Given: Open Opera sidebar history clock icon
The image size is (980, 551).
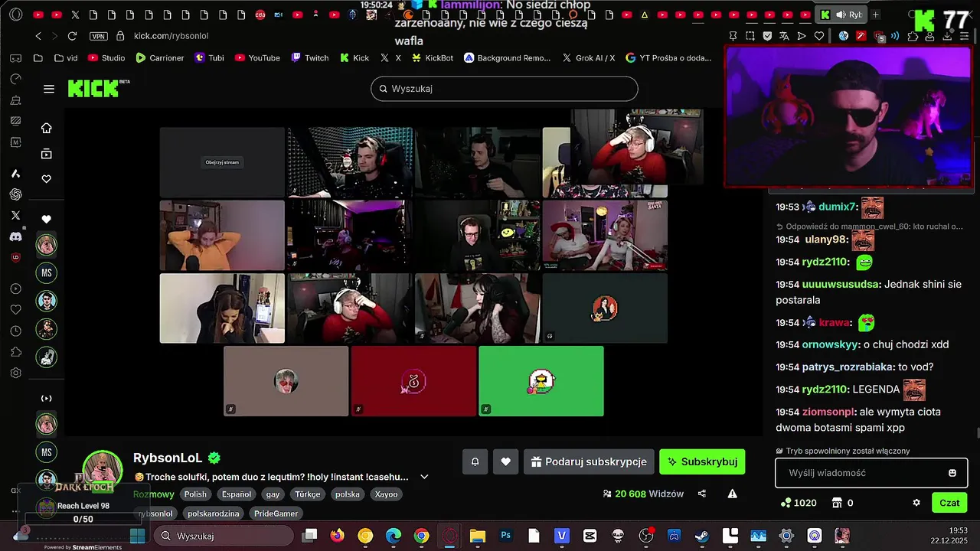Looking at the screenshot, I should (x=15, y=331).
